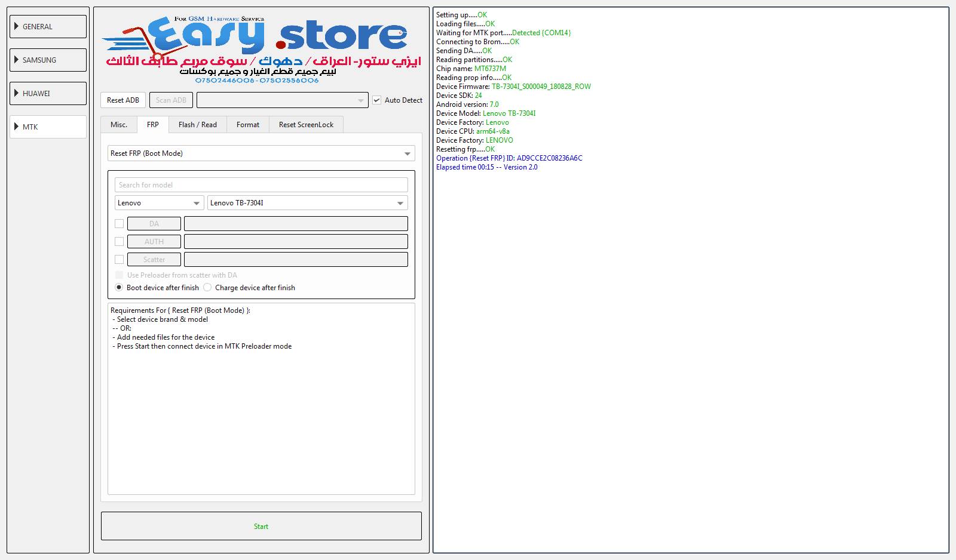Open the ADB device dropdown
956x560 pixels.
click(x=282, y=100)
